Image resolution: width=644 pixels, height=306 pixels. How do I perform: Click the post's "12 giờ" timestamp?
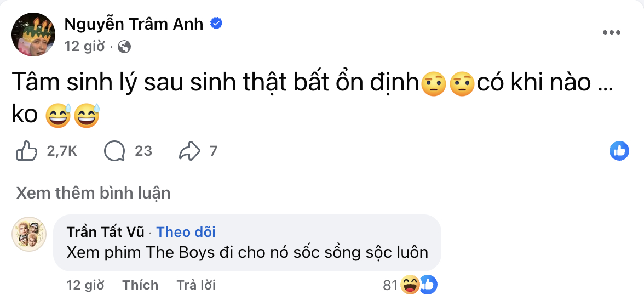(x=84, y=47)
